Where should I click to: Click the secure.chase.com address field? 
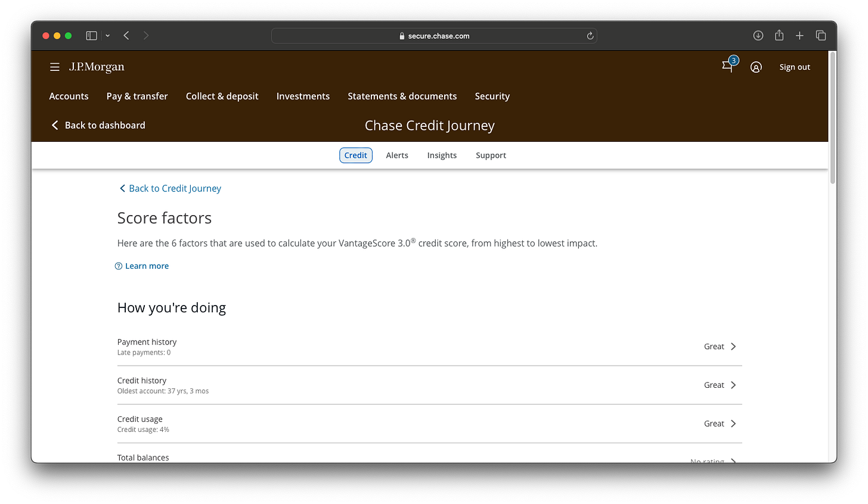pos(434,36)
